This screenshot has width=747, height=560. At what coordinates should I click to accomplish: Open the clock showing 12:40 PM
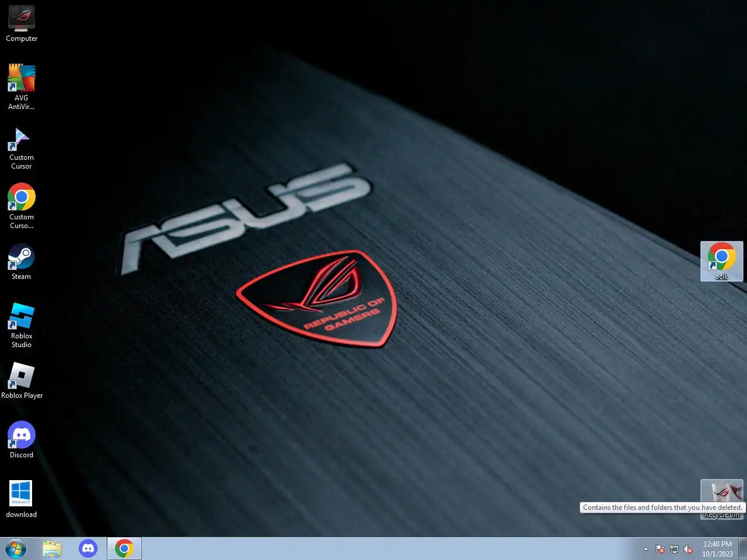[717, 549]
